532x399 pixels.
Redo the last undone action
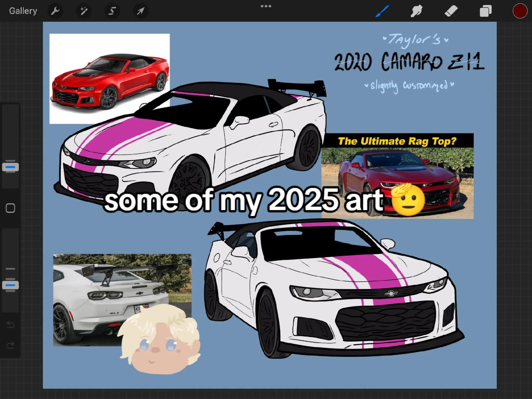pyautogui.click(x=10, y=345)
